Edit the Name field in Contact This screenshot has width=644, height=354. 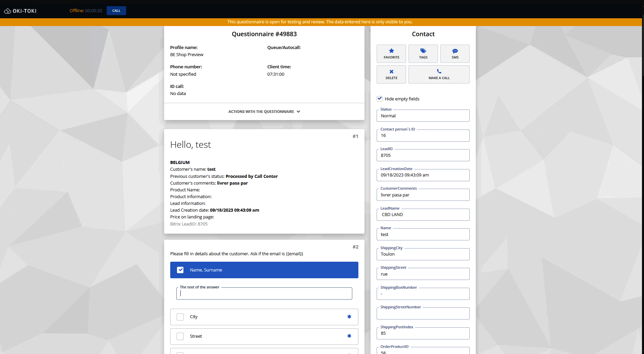click(423, 234)
